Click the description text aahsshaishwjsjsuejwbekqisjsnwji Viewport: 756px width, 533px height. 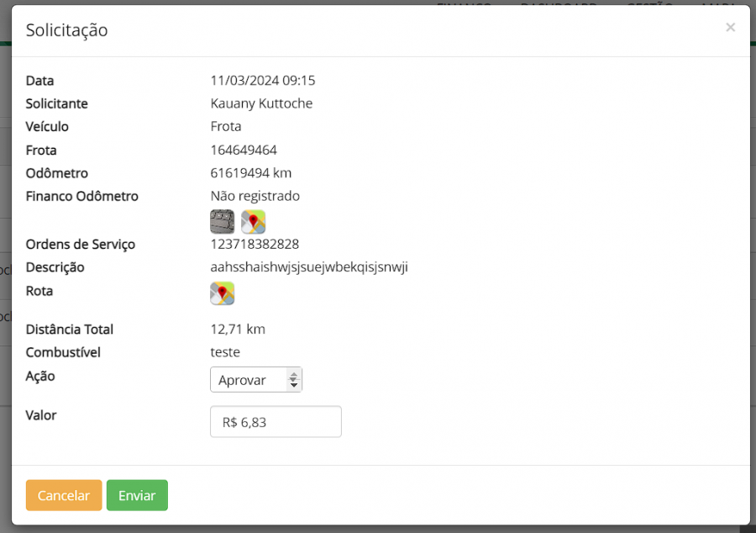(x=308, y=267)
